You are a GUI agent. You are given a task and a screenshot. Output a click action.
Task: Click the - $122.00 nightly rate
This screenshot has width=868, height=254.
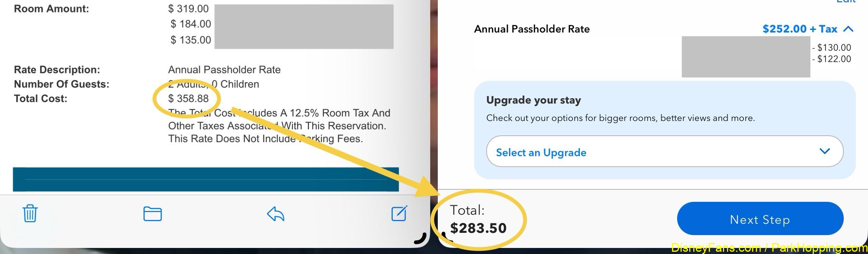[x=832, y=59]
